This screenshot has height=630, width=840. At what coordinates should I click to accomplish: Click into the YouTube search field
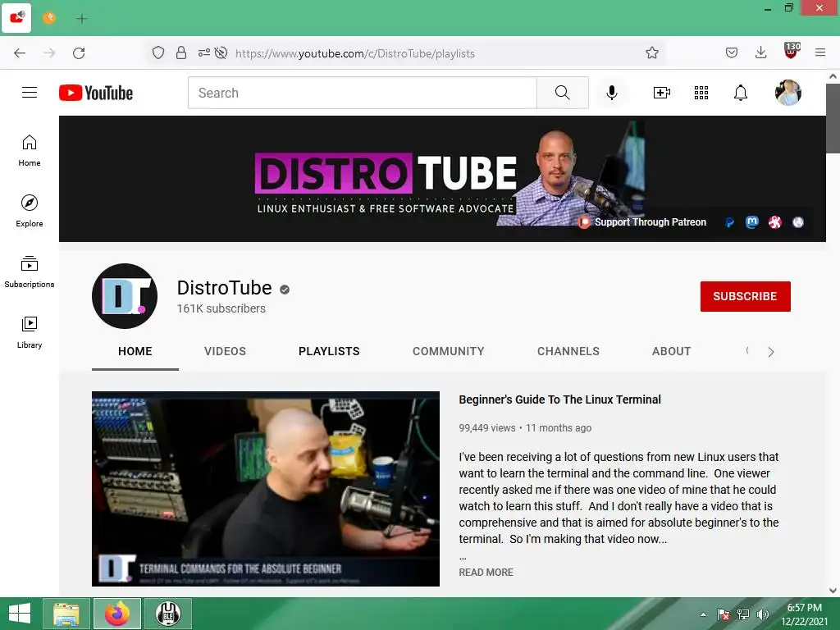pyautogui.click(x=363, y=93)
